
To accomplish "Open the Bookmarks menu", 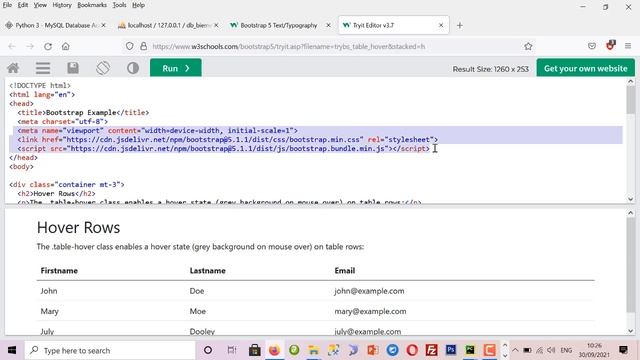I will [x=92, y=5].
